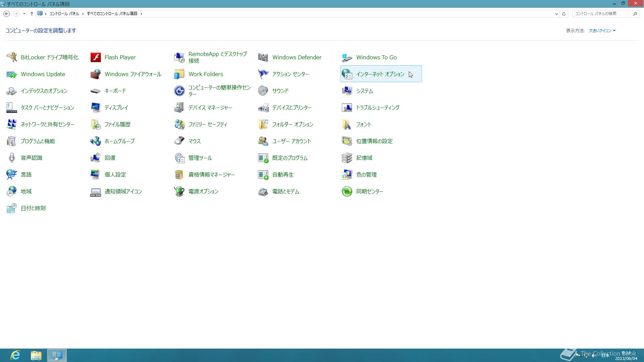Click the taskbar clock and date
The height and width of the screenshot is (362, 644).
pyautogui.click(x=626, y=356)
